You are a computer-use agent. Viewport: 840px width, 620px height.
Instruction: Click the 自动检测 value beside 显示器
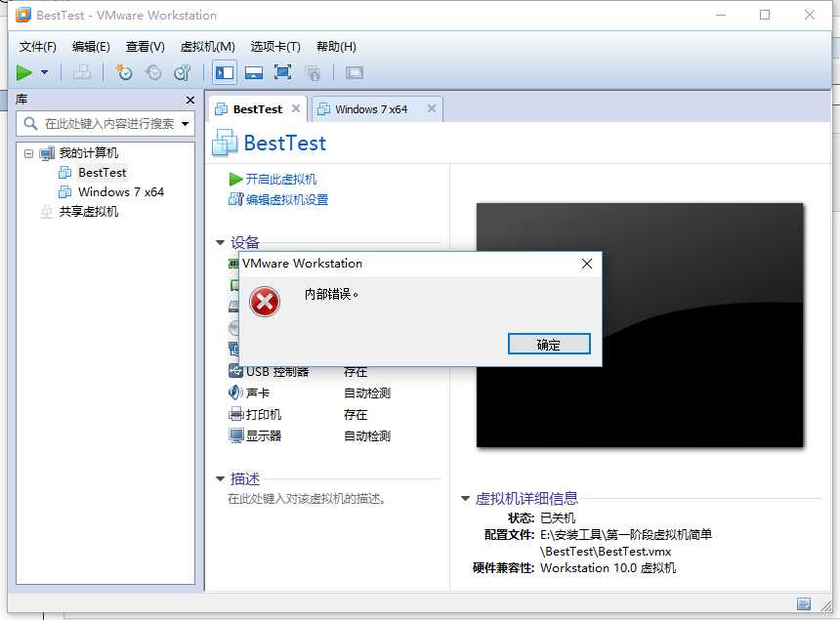click(367, 435)
